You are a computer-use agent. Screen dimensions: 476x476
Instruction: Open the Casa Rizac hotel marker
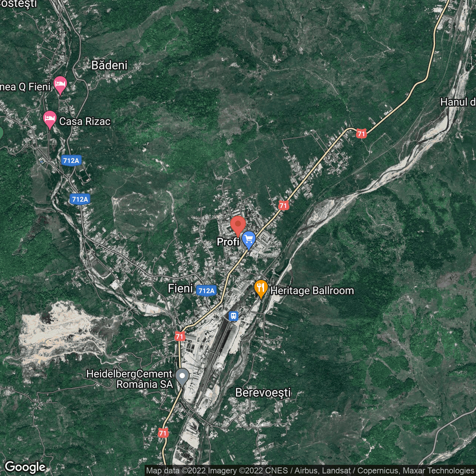point(49,119)
